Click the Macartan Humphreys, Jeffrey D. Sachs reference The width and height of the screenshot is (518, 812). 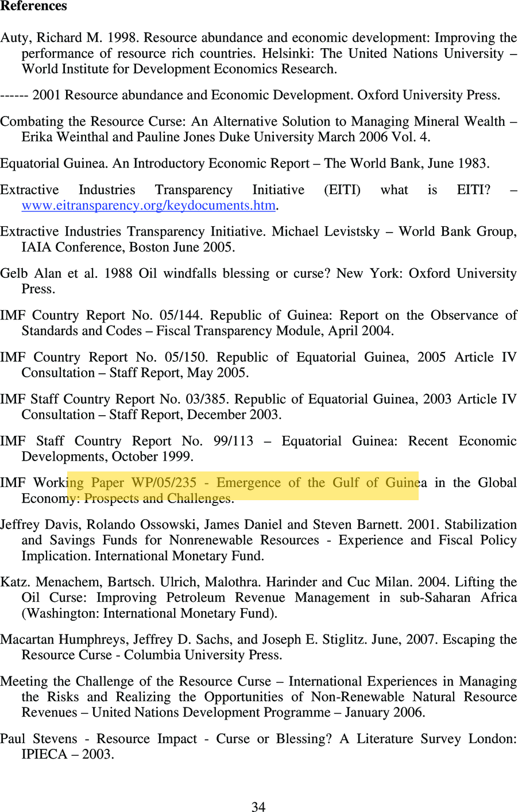[x=258, y=647]
